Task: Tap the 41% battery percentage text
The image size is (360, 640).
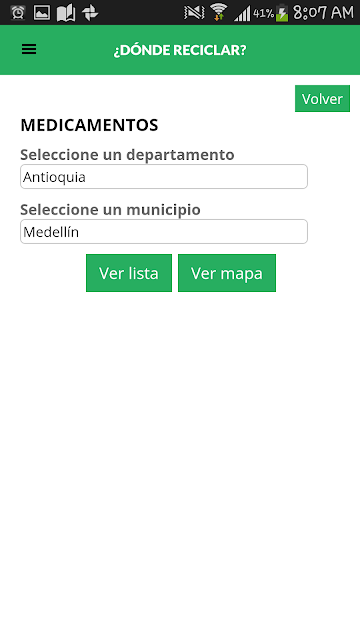Action: pos(264,13)
